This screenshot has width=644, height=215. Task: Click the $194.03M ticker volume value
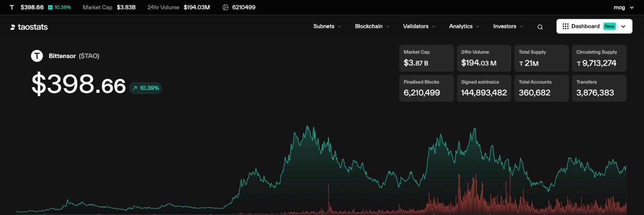point(197,7)
